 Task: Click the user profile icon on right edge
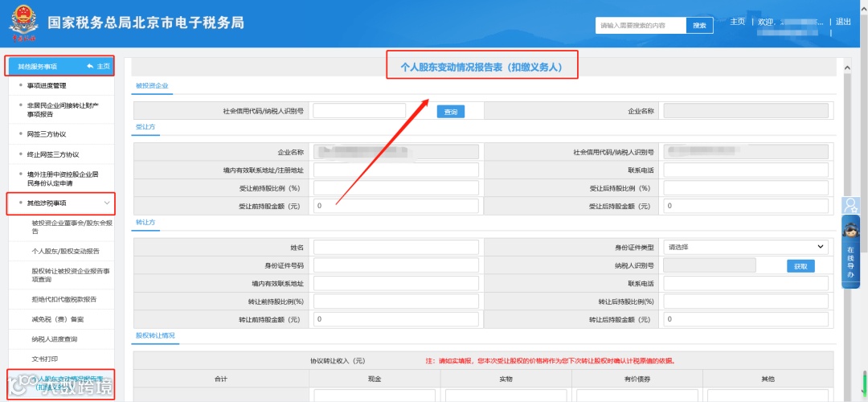[850, 206]
